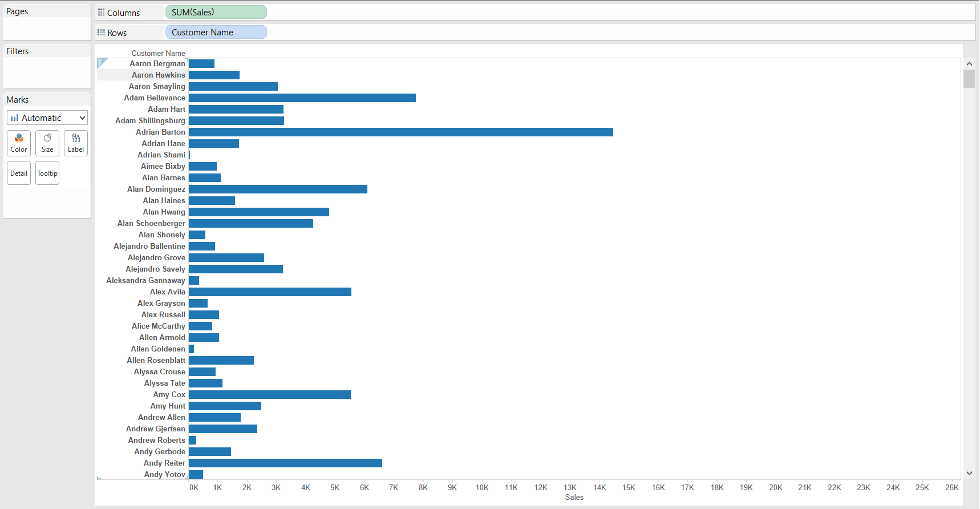
Task: Open the Label marks card
Action: click(76, 143)
